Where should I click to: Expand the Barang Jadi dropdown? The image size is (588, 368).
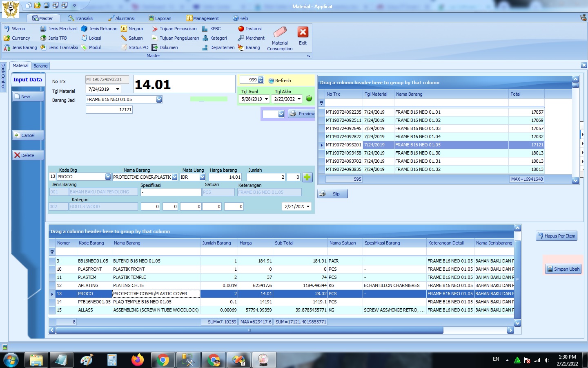(159, 99)
